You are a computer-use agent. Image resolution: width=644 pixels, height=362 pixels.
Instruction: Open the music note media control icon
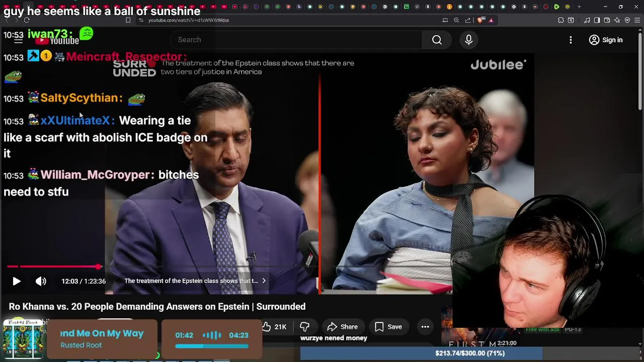point(587,20)
